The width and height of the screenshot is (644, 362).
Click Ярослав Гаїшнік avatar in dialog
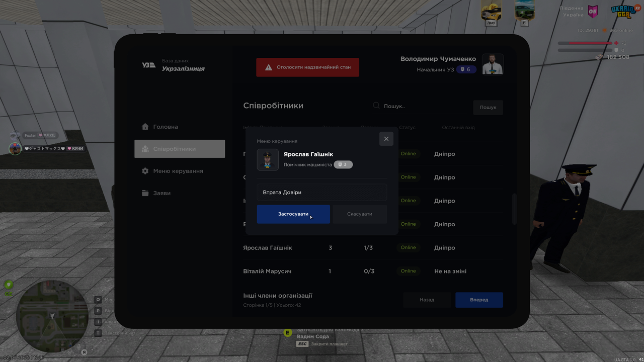[268, 160]
